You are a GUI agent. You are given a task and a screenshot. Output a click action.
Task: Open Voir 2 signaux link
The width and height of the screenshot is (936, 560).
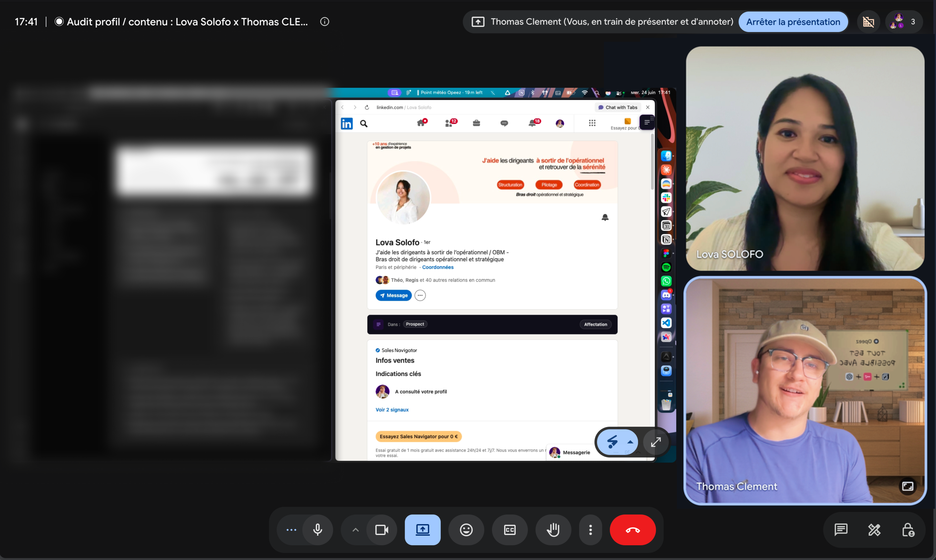pyautogui.click(x=392, y=409)
